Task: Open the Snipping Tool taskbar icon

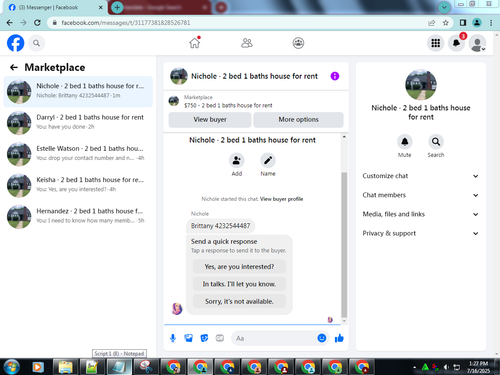Action: point(146,367)
